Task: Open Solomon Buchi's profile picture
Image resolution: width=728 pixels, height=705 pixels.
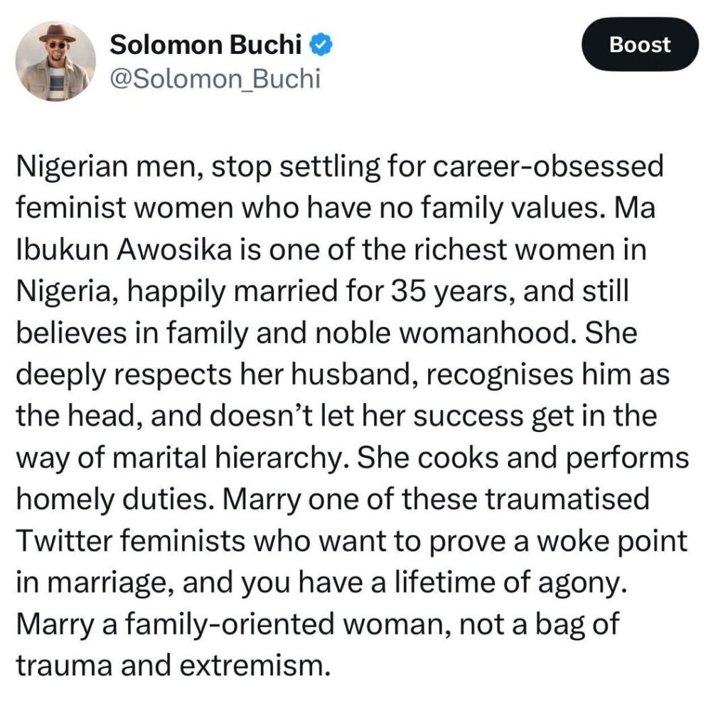Action: [55, 60]
